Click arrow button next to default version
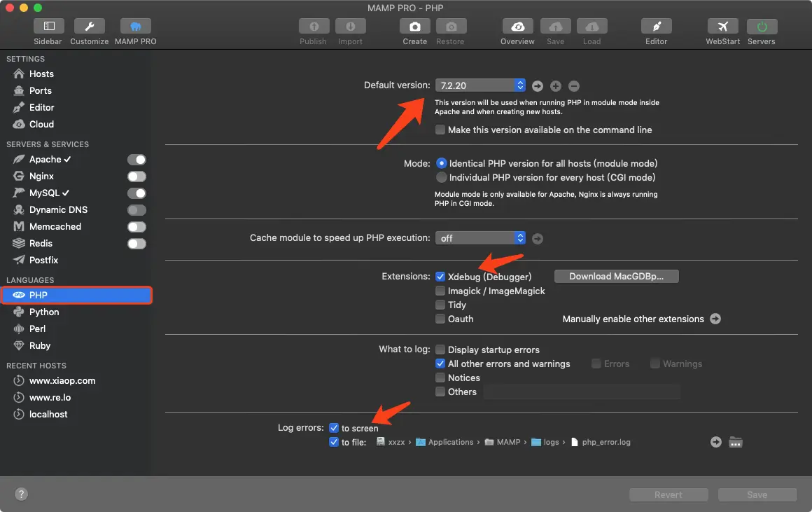This screenshot has width=812, height=512. click(538, 86)
